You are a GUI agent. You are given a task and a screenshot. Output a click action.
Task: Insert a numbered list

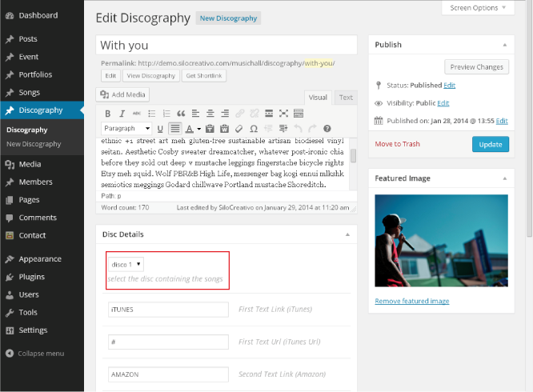coord(166,114)
